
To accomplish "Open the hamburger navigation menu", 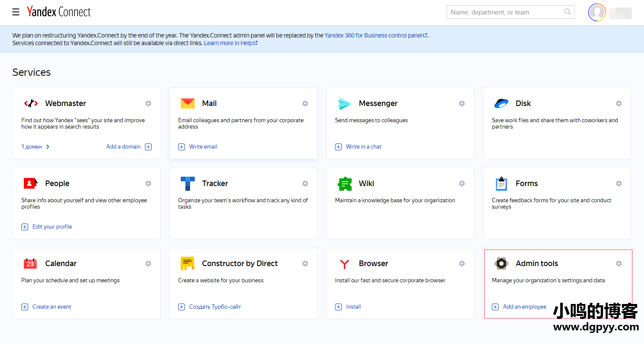I will 16,12.
